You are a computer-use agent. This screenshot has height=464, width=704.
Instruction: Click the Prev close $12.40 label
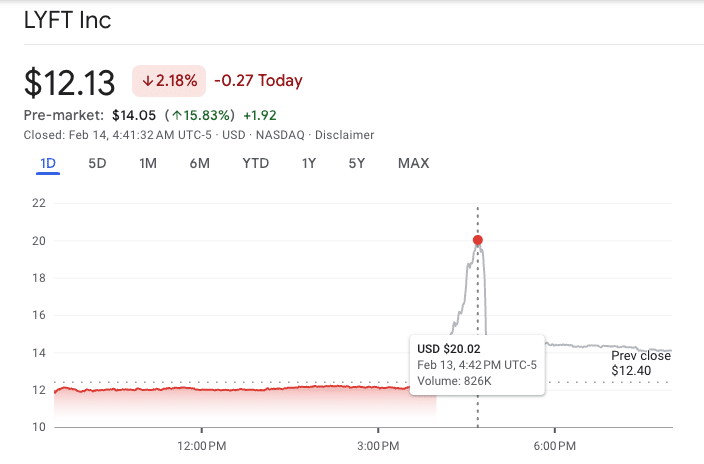pos(641,363)
